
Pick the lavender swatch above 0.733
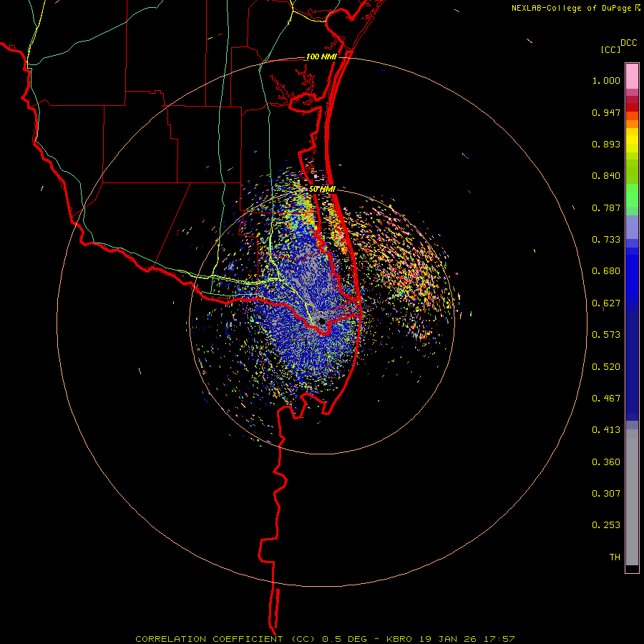pyautogui.click(x=632, y=227)
